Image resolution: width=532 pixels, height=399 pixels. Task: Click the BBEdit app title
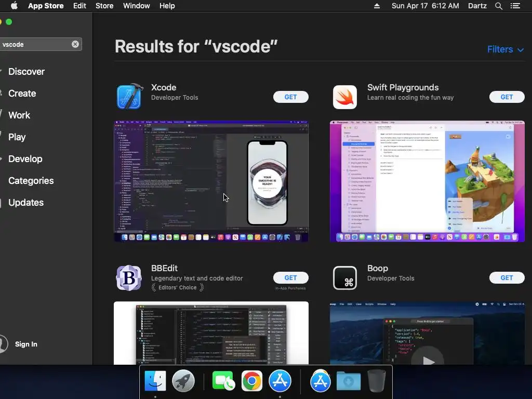point(164,268)
